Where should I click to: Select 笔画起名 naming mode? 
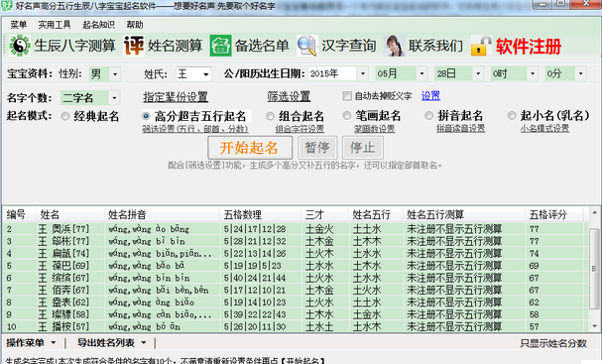coord(347,116)
